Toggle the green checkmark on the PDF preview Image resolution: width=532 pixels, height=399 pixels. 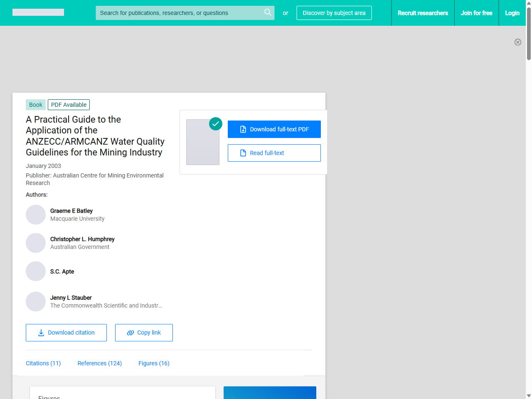pos(216,123)
